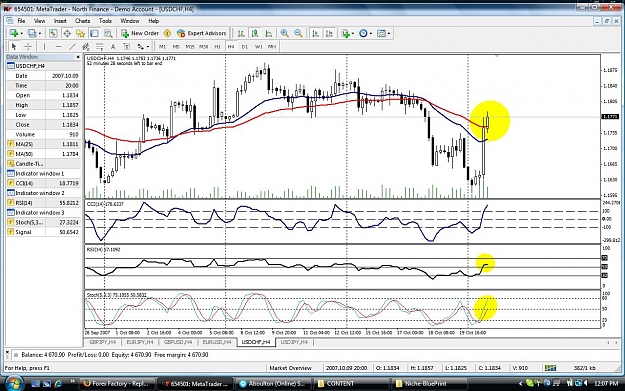Open the Profiles dropdown arrow
The height and width of the screenshot is (391, 625).
[x=39, y=33]
